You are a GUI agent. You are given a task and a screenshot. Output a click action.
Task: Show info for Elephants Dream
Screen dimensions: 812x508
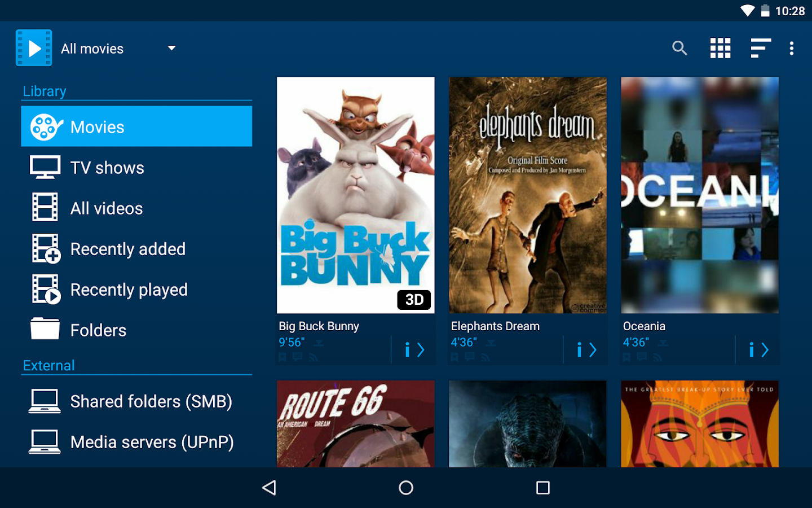pos(580,350)
